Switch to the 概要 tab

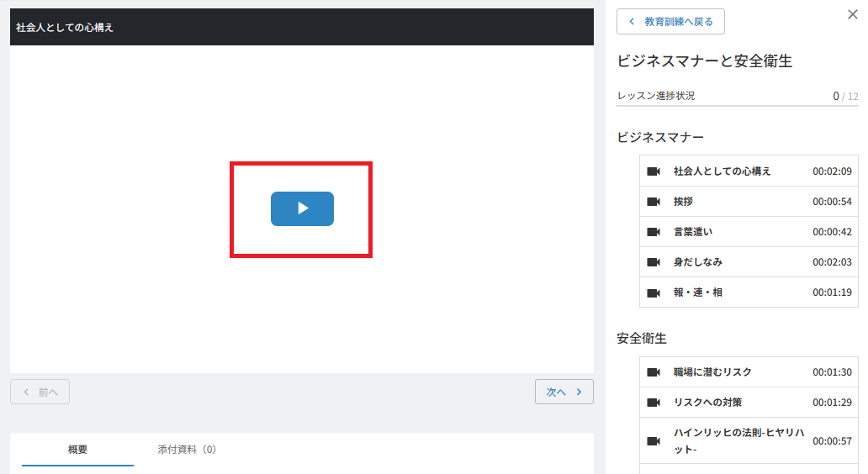77,450
